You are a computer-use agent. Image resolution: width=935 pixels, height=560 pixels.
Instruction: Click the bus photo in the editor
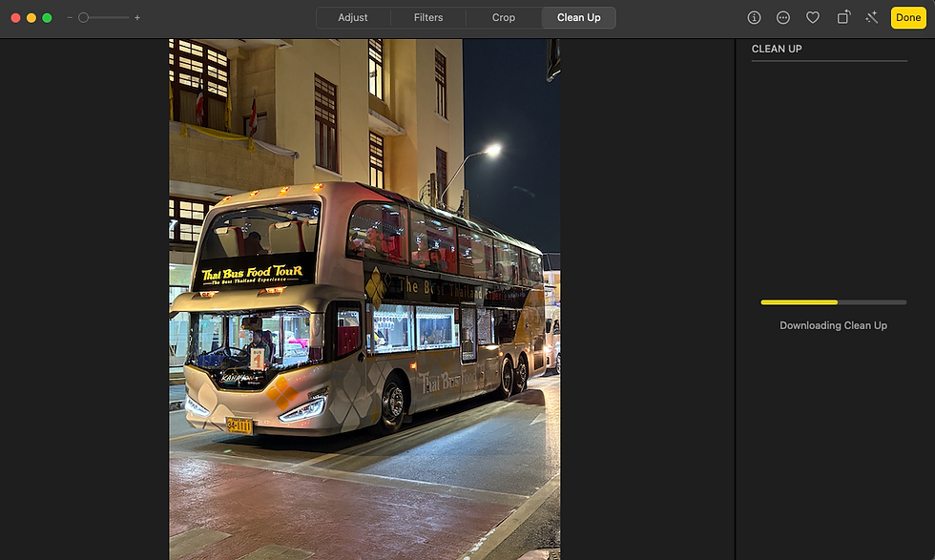364,300
